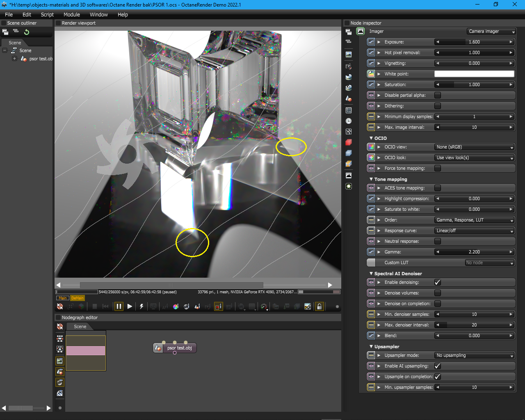The width and height of the screenshot is (525, 420).
Task: Open the Edit menu
Action: (27, 14)
